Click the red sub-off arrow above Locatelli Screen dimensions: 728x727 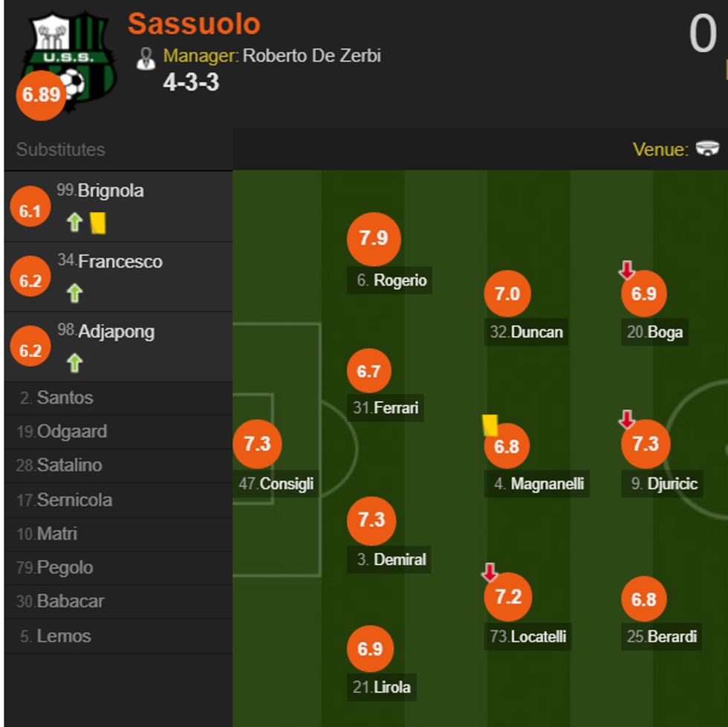[490, 572]
